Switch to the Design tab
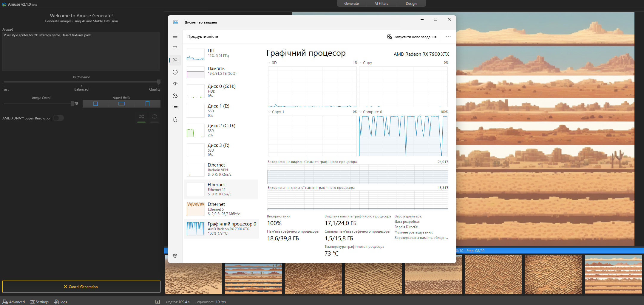The image size is (644, 305). pos(411,3)
